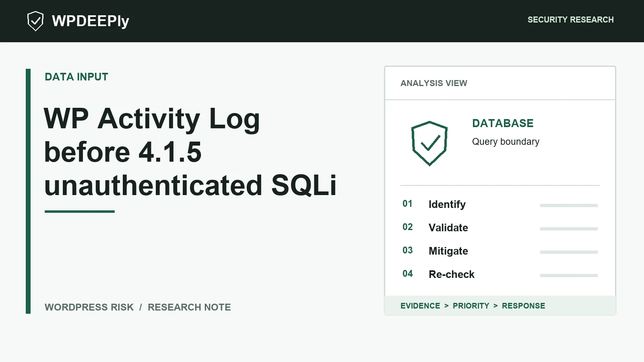
Task: Select the SECURITY RESEARCH header label
Action: [x=571, y=20]
